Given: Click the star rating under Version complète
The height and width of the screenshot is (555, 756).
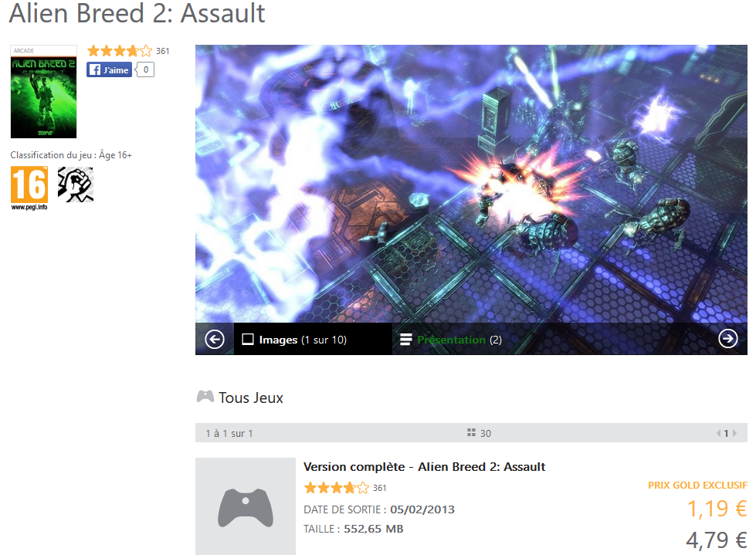Looking at the screenshot, I should (337, 488).
